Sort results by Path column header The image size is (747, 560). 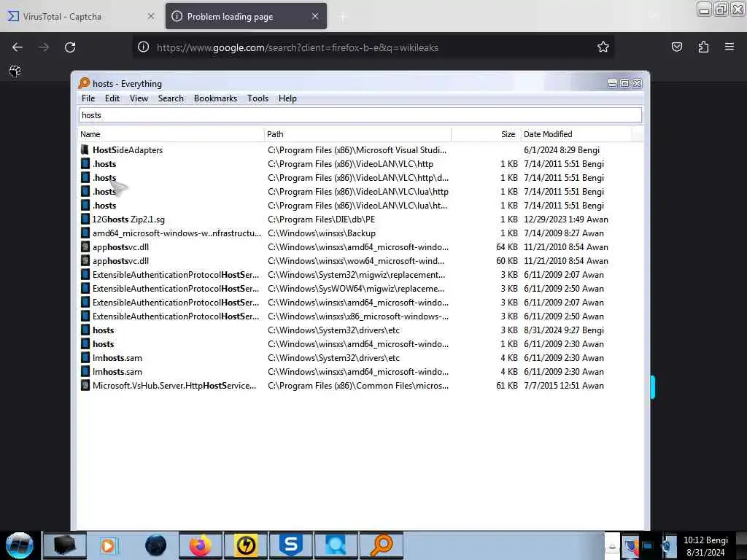coord(357,134)
